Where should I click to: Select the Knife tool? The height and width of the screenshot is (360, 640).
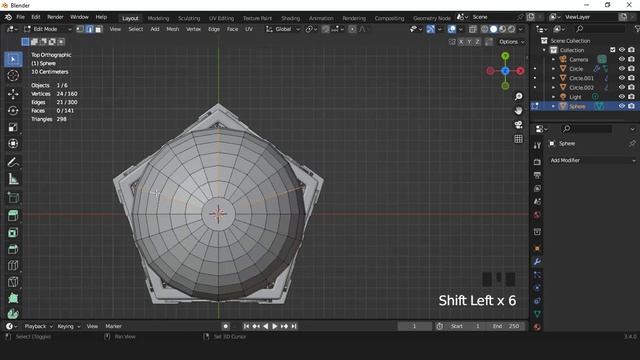tap(13, 282)
